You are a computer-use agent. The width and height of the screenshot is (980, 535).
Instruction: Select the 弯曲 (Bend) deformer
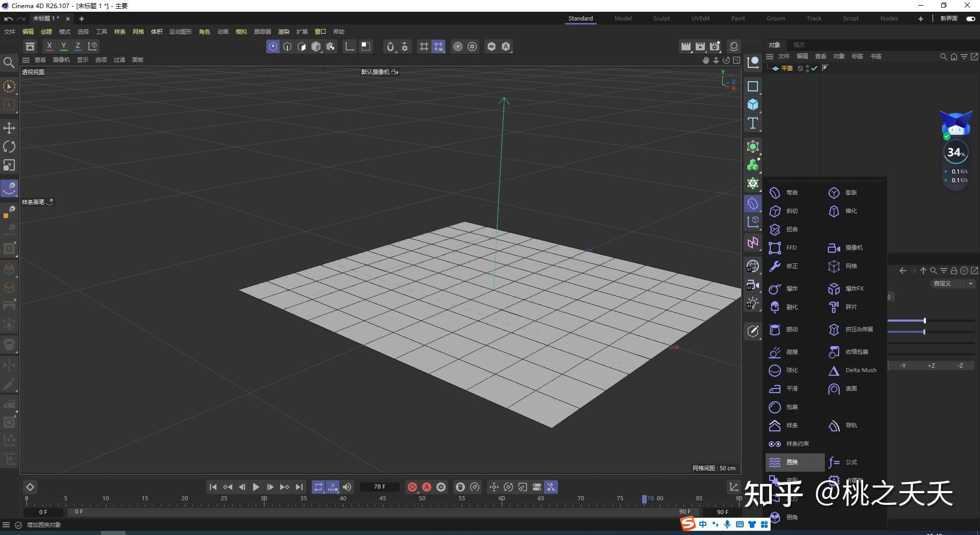coord(791,192)
